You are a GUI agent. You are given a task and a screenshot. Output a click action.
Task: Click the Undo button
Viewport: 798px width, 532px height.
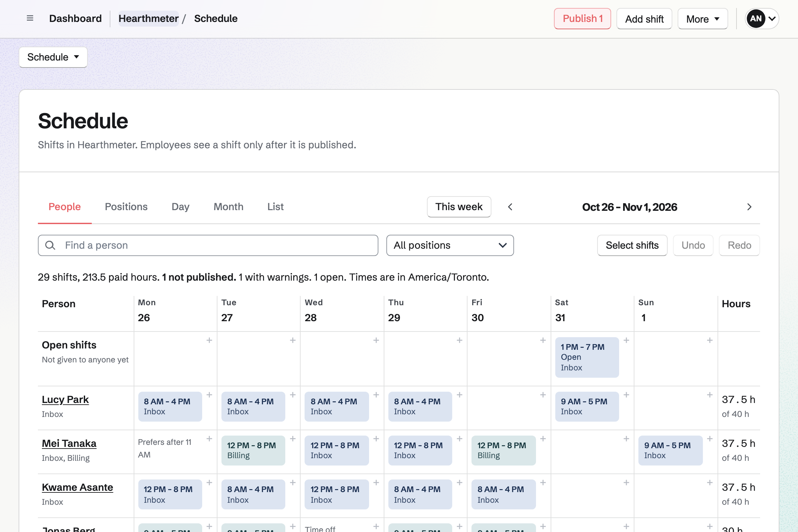[693, 245]
